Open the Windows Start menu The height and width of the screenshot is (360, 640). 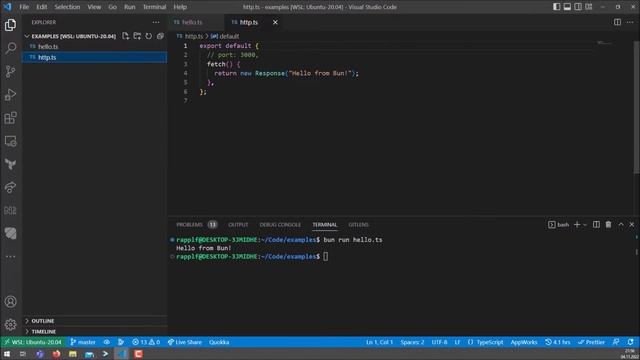coord(7,354)
